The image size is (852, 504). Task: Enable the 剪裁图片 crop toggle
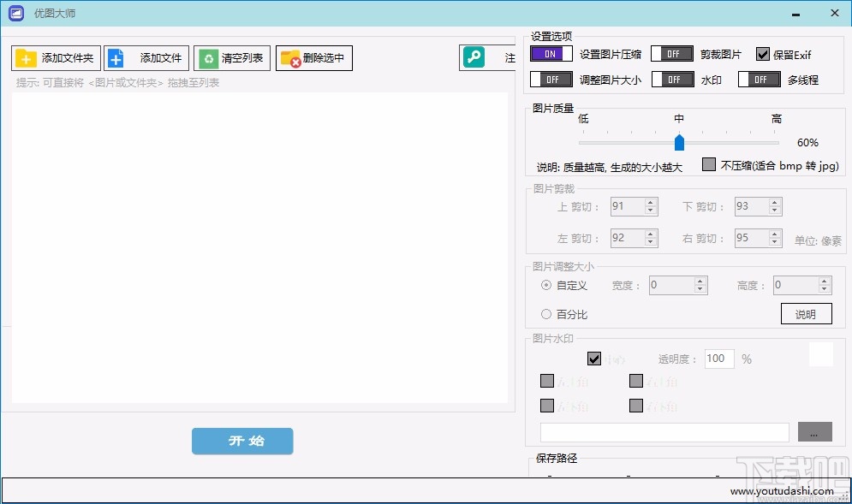[672, 53]
